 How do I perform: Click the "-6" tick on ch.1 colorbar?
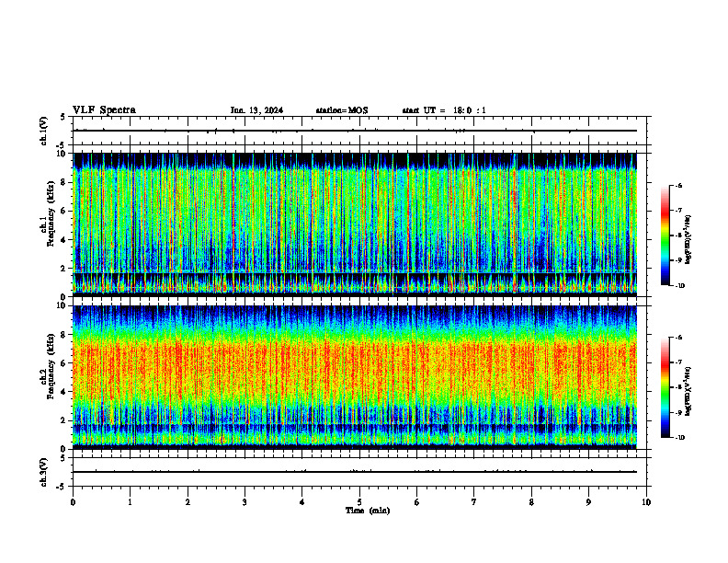[678, 185]
